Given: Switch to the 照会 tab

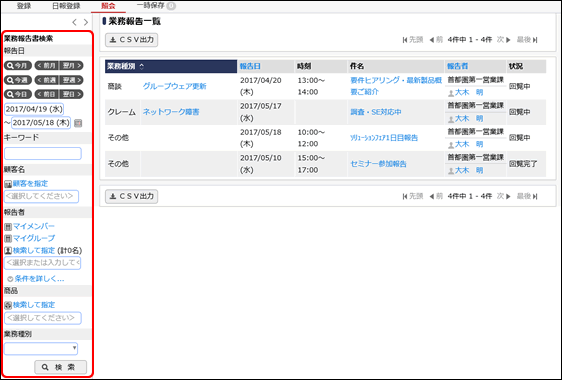Looking at the screenshot, I should point(108,6).
